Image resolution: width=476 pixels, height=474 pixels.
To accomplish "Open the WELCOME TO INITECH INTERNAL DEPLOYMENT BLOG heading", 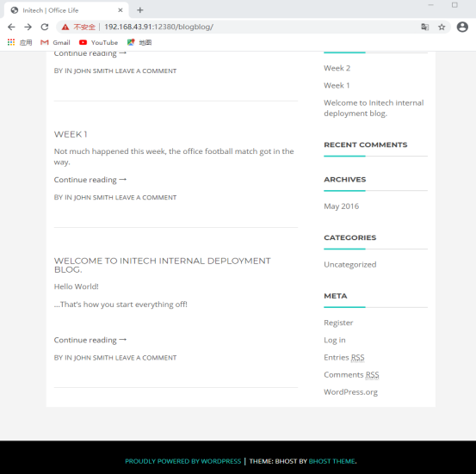I will pyautogui.click(x=162, y=265).
